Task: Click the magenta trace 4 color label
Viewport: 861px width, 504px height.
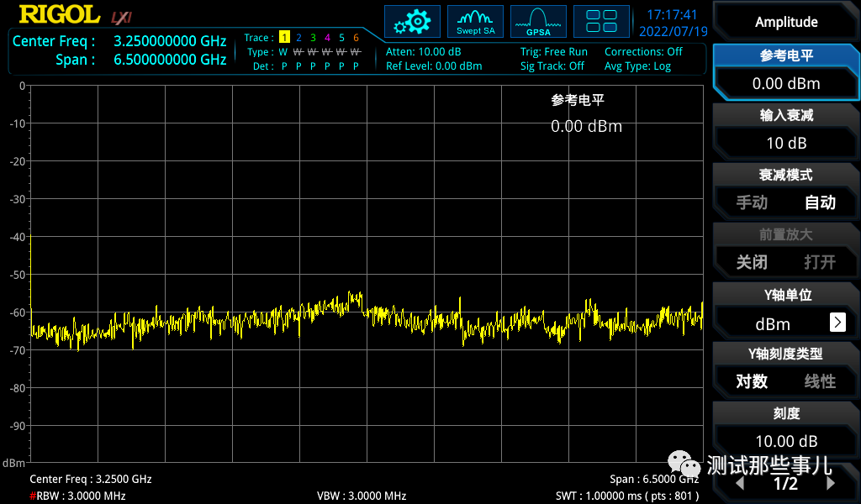Action: click(327, 38)
